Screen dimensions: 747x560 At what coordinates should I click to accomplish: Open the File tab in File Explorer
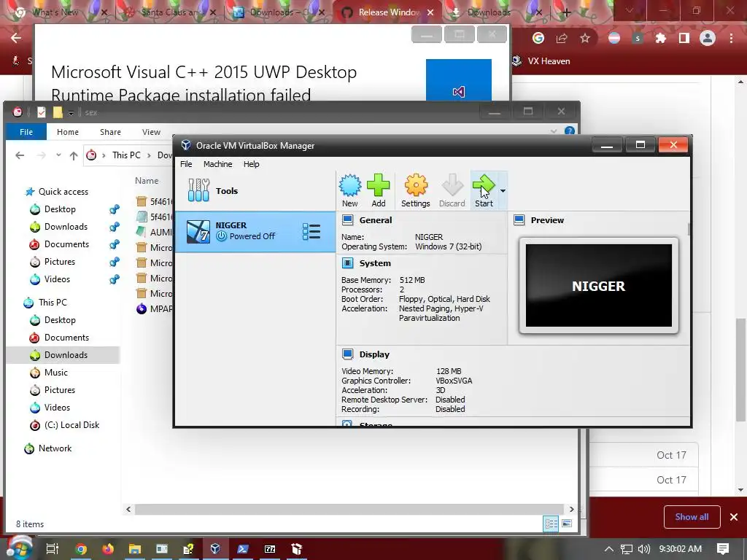click(x=26, y=132)
